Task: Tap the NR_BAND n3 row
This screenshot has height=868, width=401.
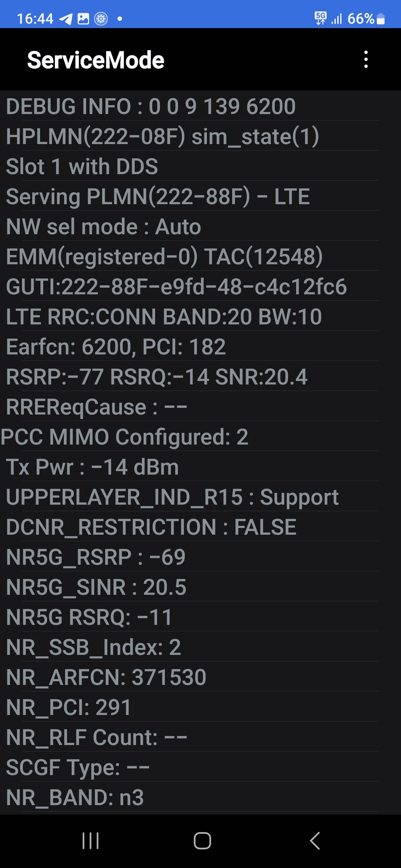Action: 200,797
